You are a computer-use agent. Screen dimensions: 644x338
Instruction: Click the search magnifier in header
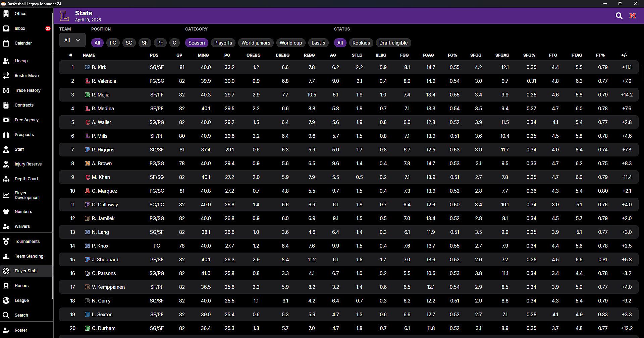tap(619, 16)
